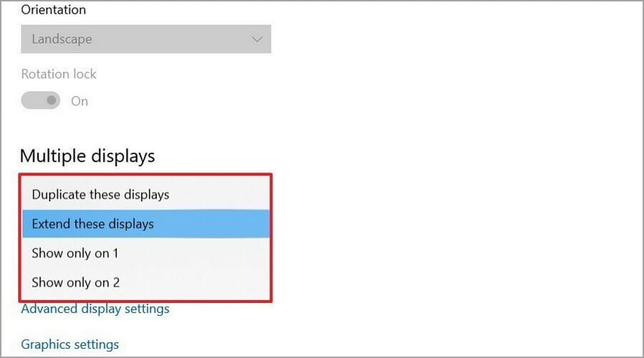This screenshot has width=644, height=358.
Task: Click the round knob of Rotation lock switch
Action: (52, 100)
